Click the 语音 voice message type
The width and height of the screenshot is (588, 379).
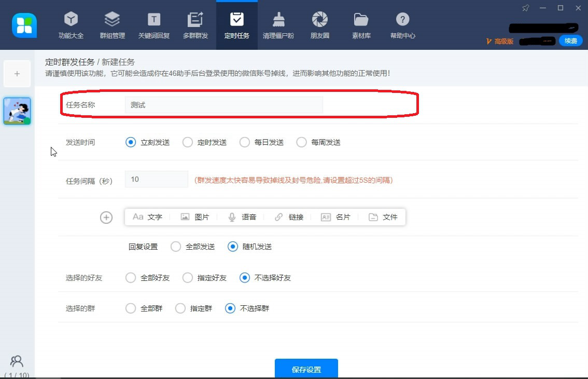(x=242, y=217)
